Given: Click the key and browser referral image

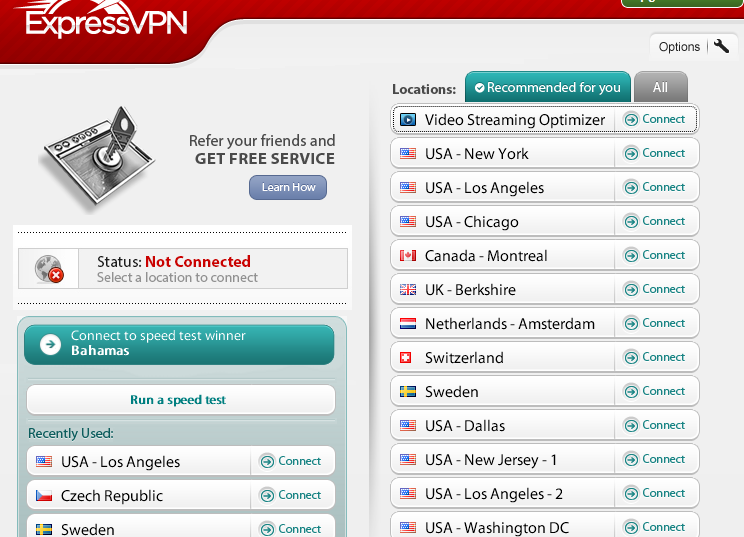Looking at the screenshot, I should [x=99, y=159].
